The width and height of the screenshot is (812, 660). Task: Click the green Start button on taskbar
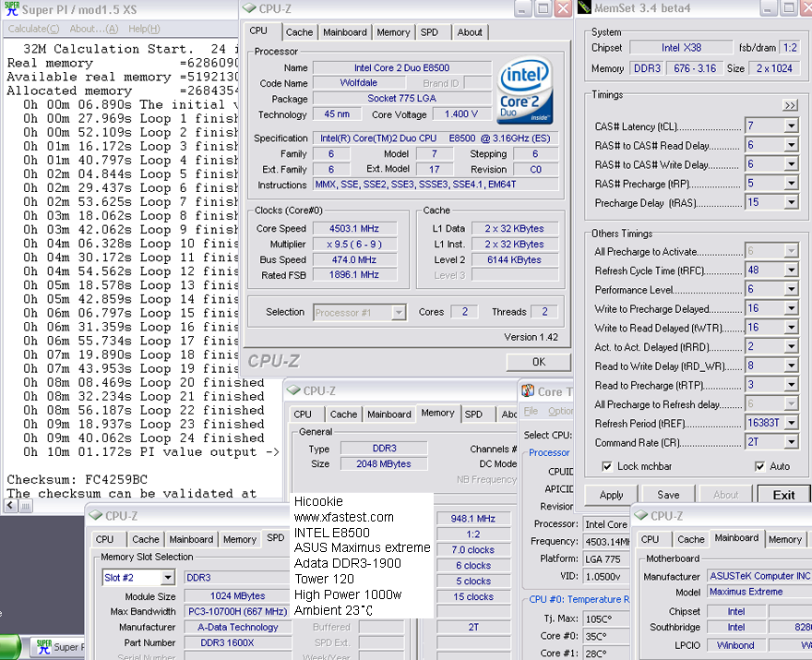coord(10,646)
